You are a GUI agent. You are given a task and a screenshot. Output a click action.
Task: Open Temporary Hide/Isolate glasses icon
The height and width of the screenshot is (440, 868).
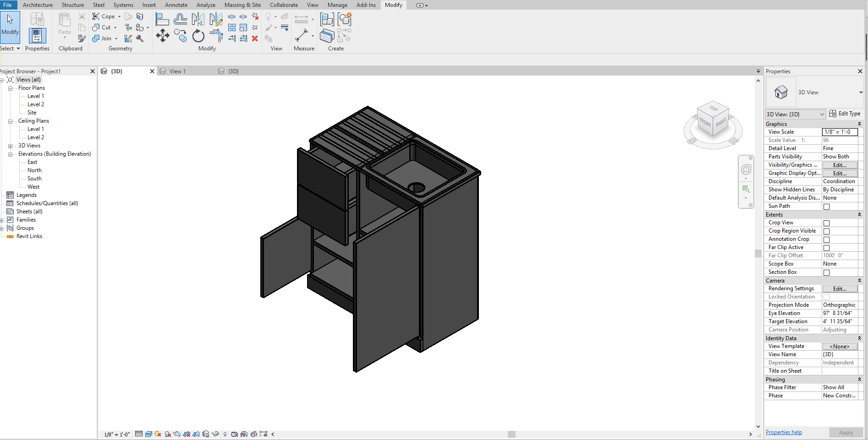click(x=215, y=434)
